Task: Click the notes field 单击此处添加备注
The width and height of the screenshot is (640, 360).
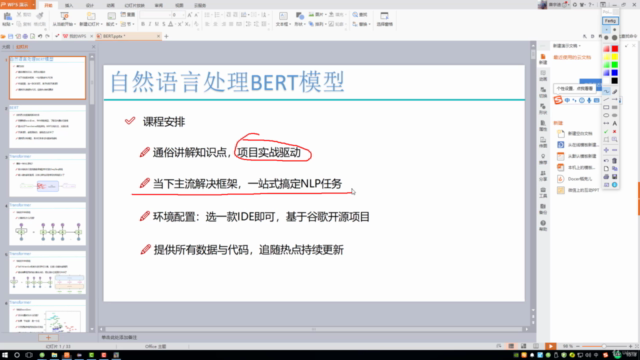Action: pos(119,338)
